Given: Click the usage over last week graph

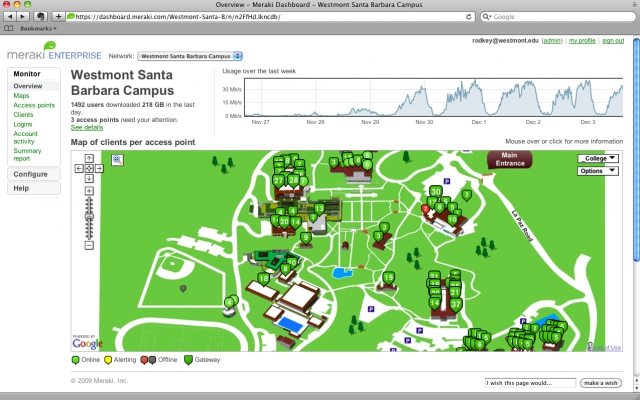Looking at the screenshot, I should pos(433,97).
